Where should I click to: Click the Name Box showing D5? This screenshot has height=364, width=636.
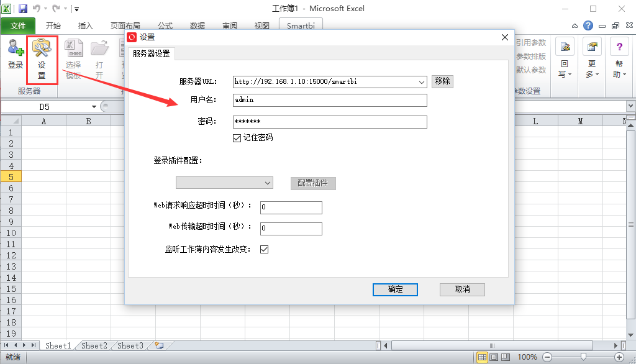pos(45,107)
